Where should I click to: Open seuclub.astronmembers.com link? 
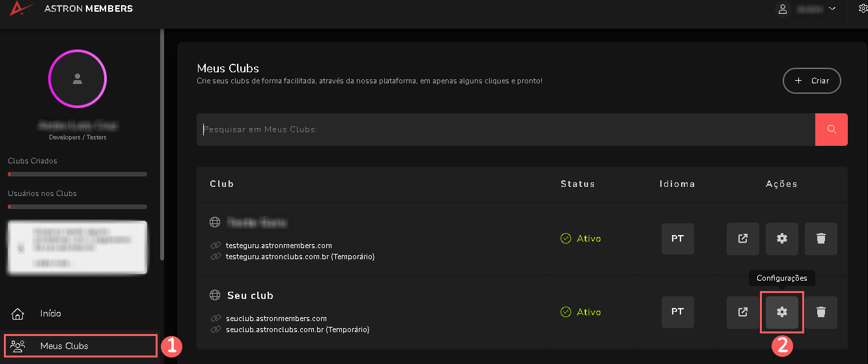(276, 318)
